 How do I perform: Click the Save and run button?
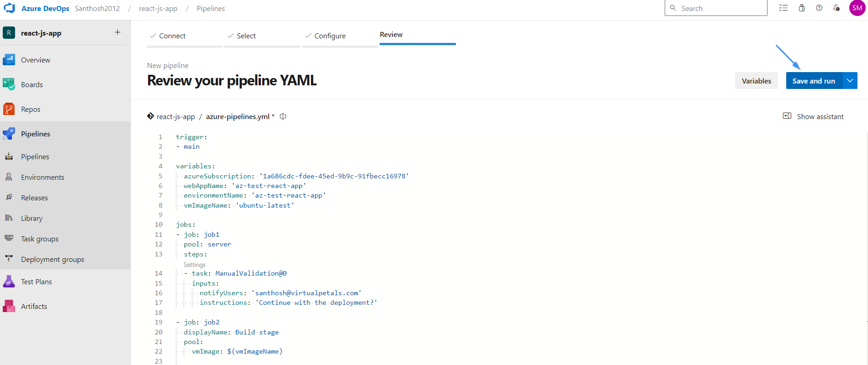point(814,81)
